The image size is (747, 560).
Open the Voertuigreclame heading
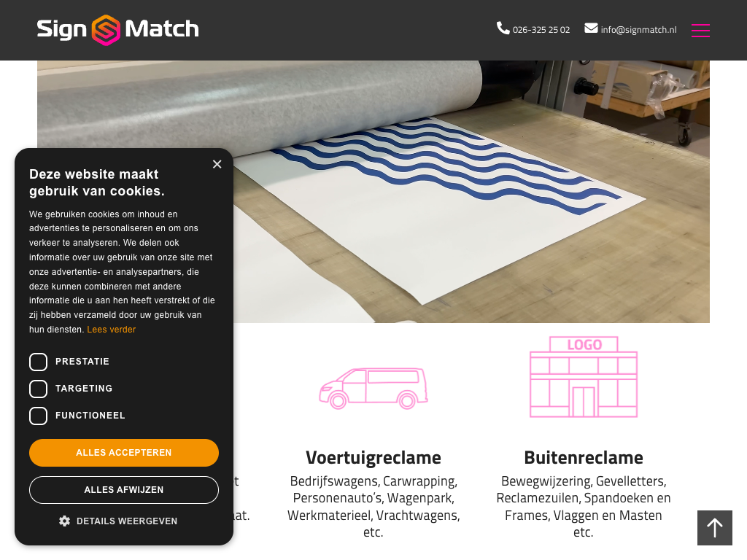coord(373,458)
